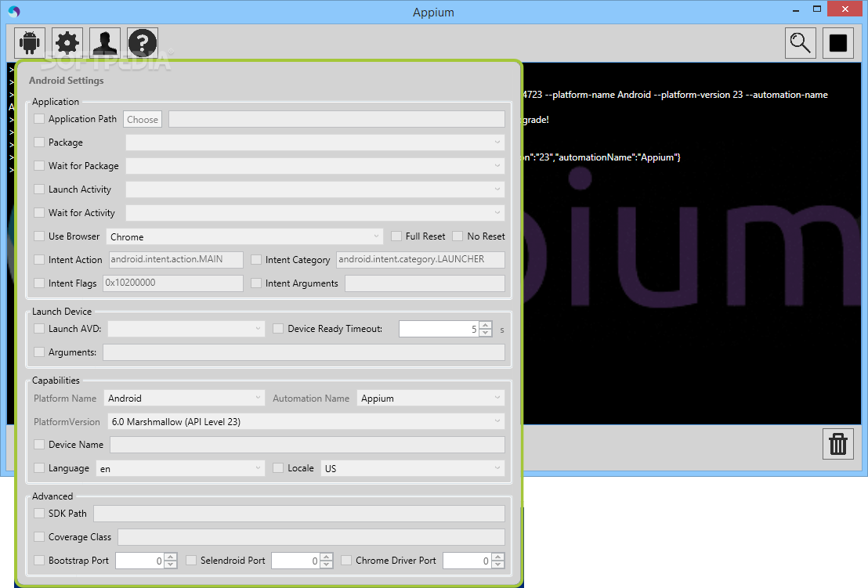This screenshot has height=588, width=868.
Task: Tick the Intent Action checkbox
Action: coord(39,259)
